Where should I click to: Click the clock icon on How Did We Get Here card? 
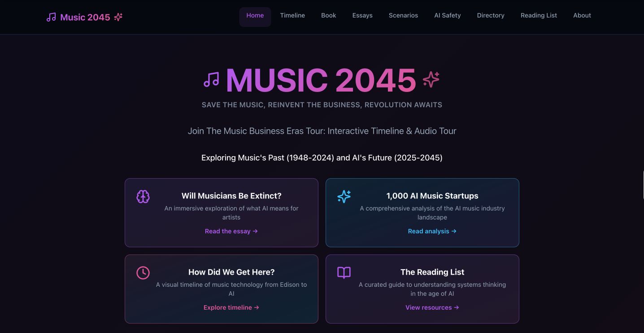click(x=143, y=273)
